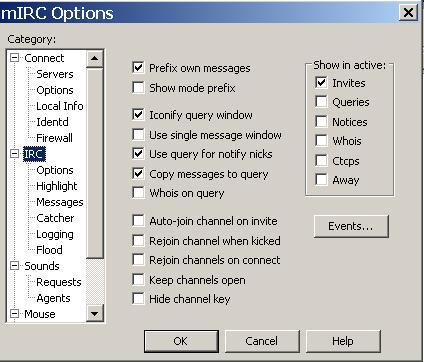Select Logging category

(x=55, y=234)
